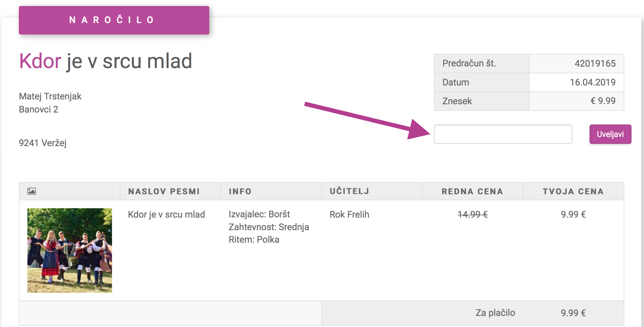644x327 pixels.
Task: Open the Boršt band photo thumbnail
Action: tap(70, 250)
